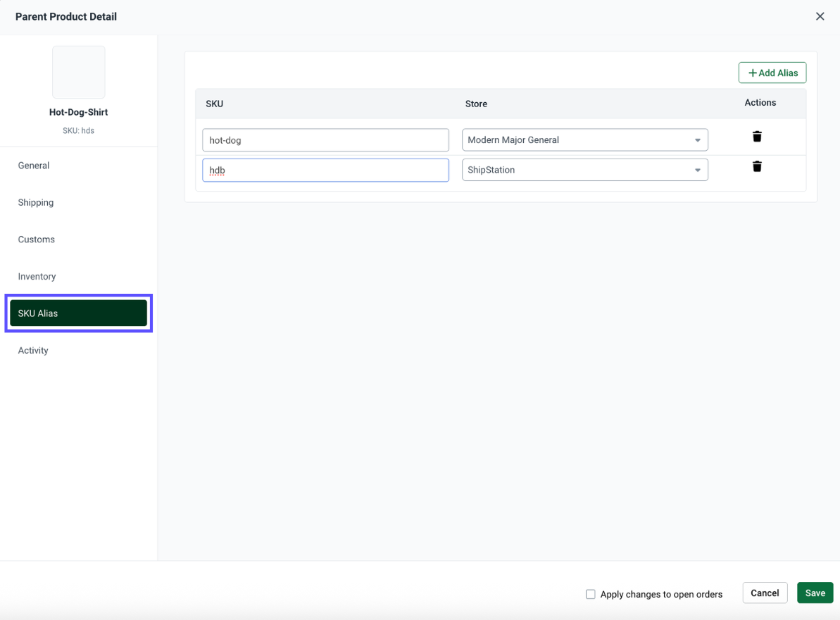Click the product image placeholder thumbnail
Image resolution: width=840 pixels, height=620 pixels.
click(78, 73)
